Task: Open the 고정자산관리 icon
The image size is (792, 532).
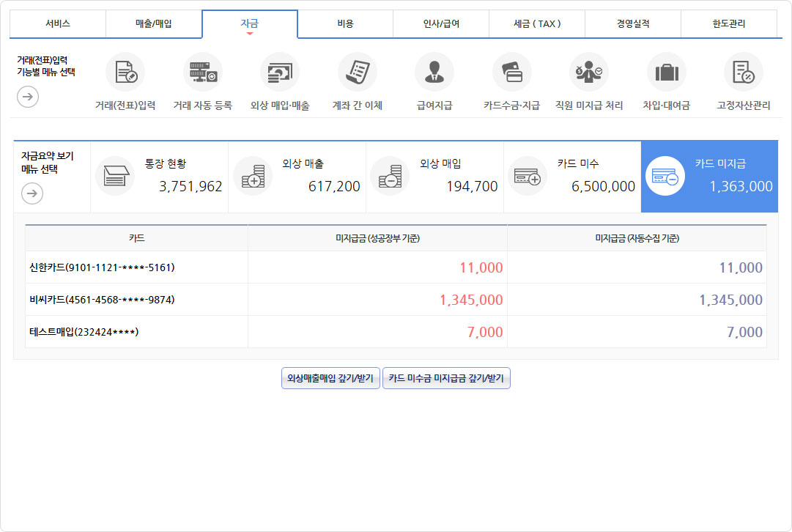Action: (744, 72)
